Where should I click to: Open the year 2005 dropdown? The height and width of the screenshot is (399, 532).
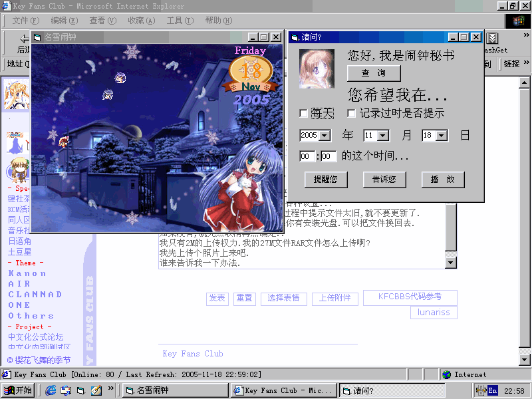click(x=325, y=136)
